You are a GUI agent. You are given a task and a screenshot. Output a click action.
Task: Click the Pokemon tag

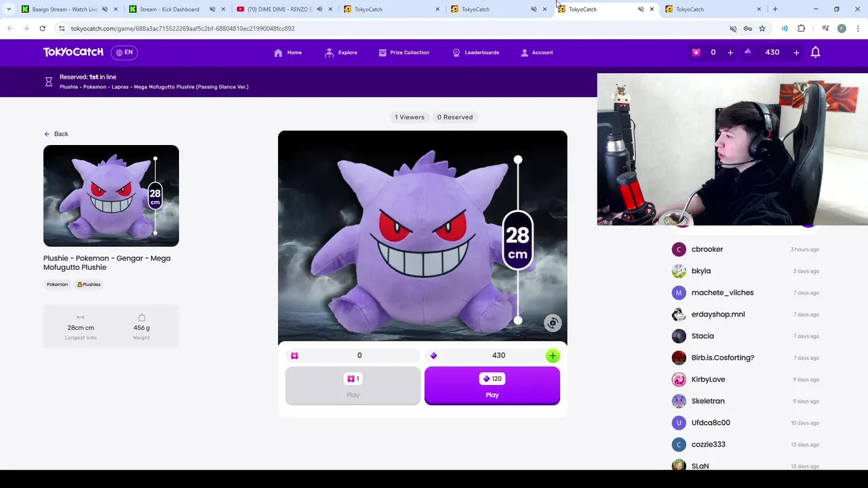(57, 284)
